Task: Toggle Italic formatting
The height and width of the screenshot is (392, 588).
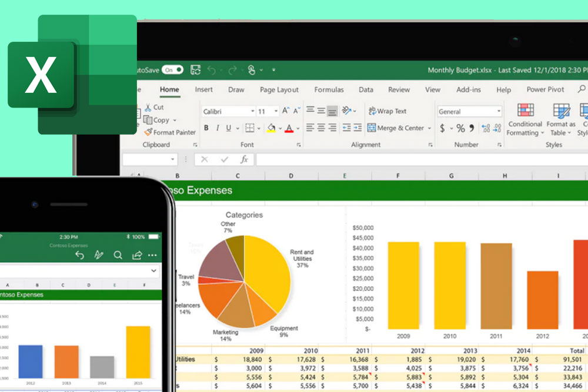Action: (218, 128)
